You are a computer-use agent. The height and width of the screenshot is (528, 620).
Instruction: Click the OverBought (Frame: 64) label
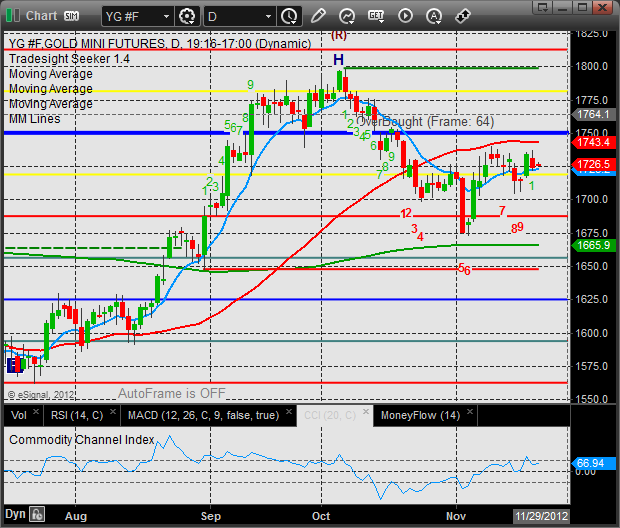point(425,121)
